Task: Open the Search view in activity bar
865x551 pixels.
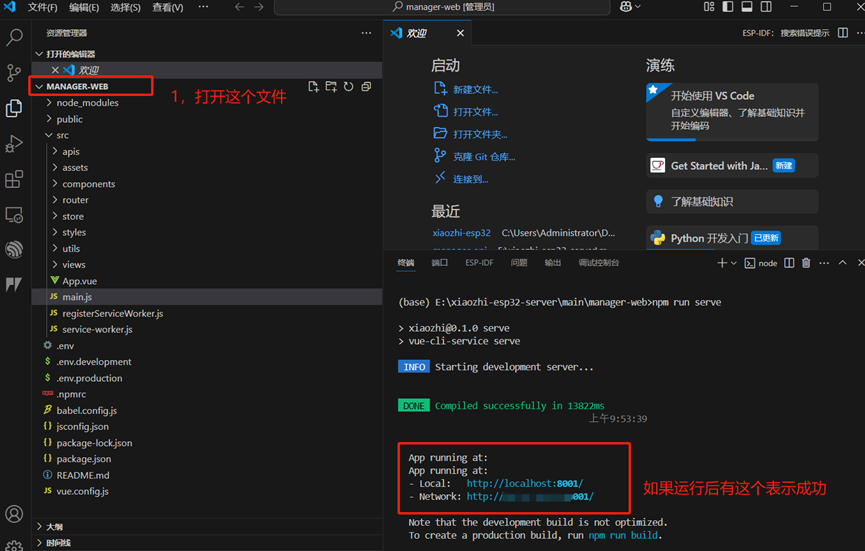Action: coord(14,38)
